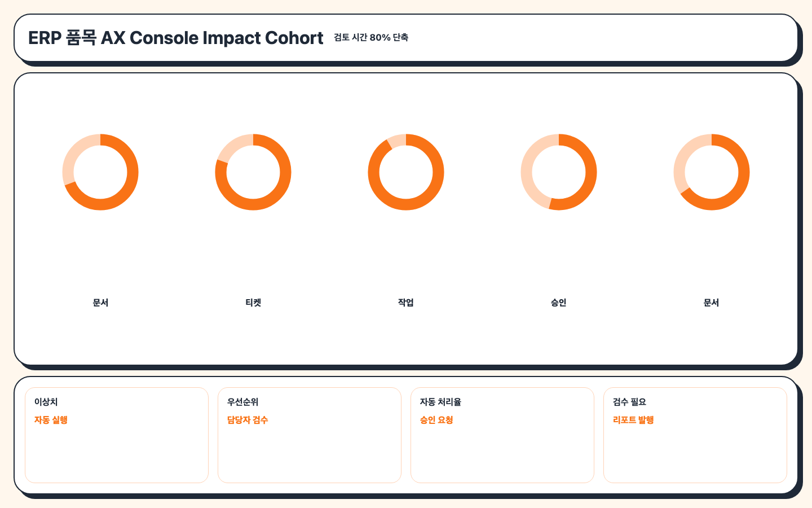The image size is (812, 508).
Task: Select the 승인 chart label text
Action: pos(559,303)
